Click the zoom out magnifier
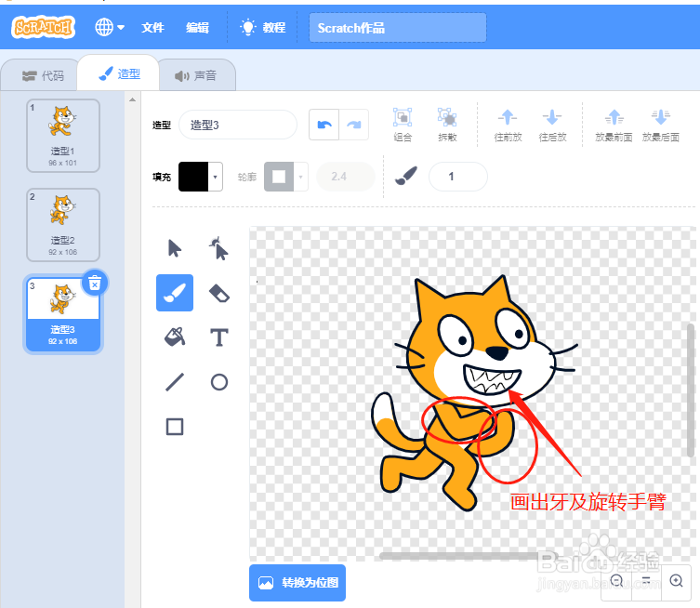This screenshot has width=700, height=608. (616, 580)
